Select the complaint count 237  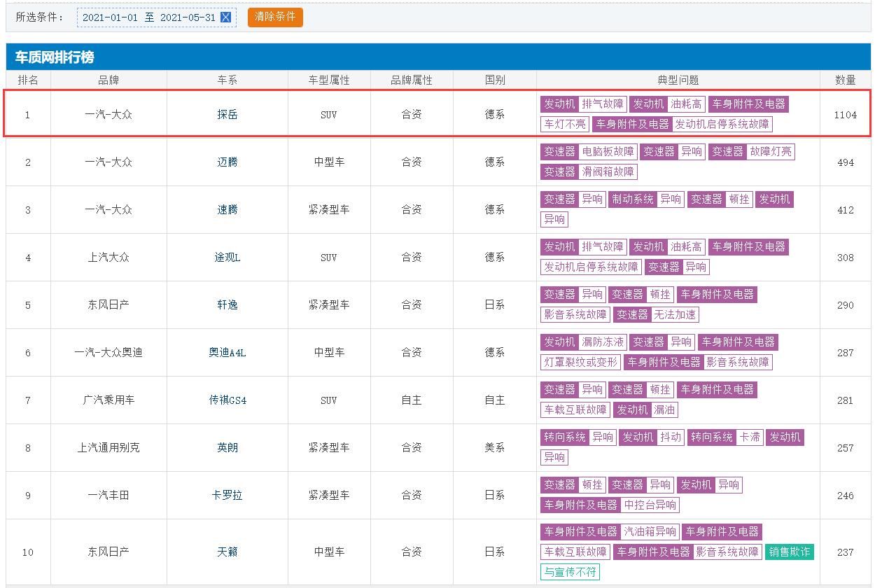pos(846,552)
